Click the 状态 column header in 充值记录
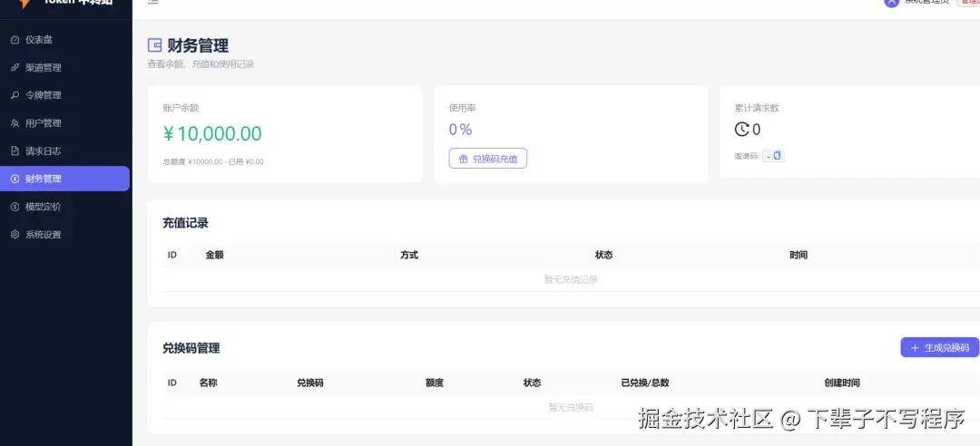The width and height of the screenshot is (980, 446). [x=603, y=255]
